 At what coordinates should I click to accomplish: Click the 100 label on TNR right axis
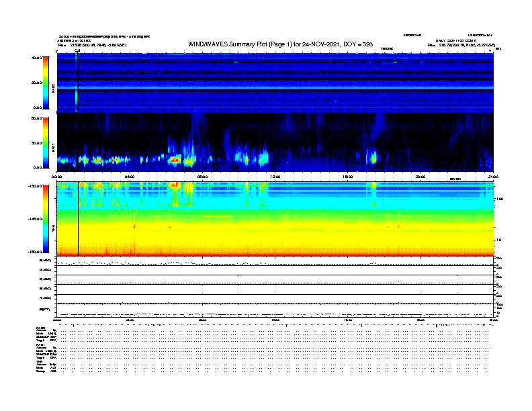pyautogui.click(x=500, y=199)
